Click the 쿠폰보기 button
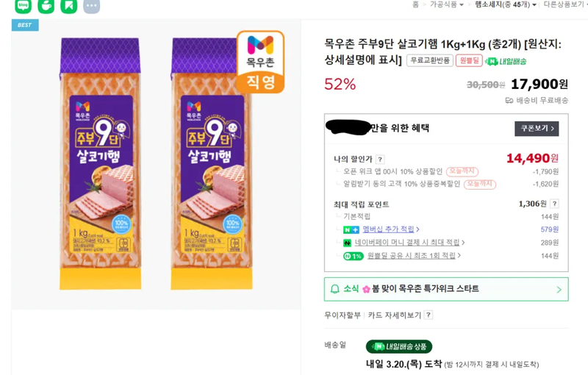 tap(537, 129)
